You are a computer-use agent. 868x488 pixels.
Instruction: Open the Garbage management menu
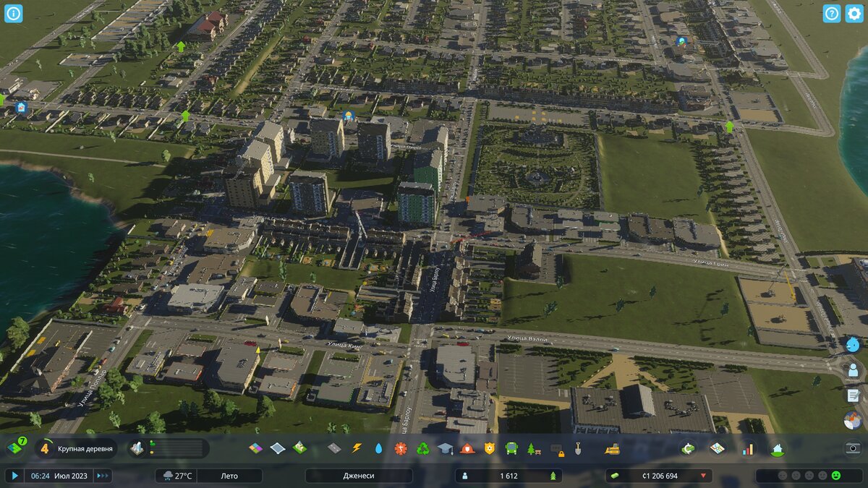coord(423,448)
